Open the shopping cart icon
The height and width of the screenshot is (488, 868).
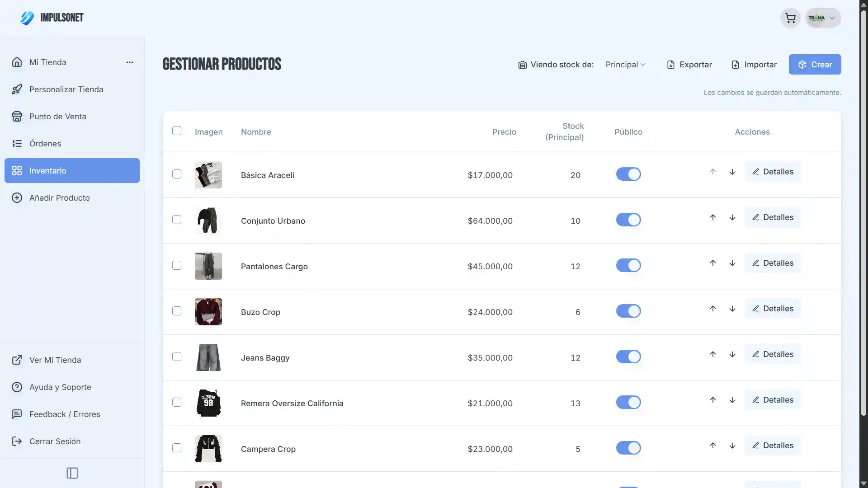coord(790,18)
